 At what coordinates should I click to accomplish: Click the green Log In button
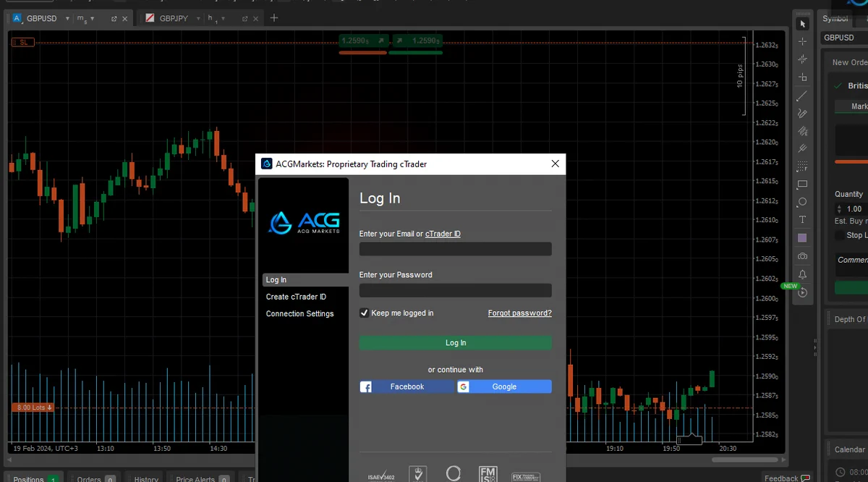456,343
